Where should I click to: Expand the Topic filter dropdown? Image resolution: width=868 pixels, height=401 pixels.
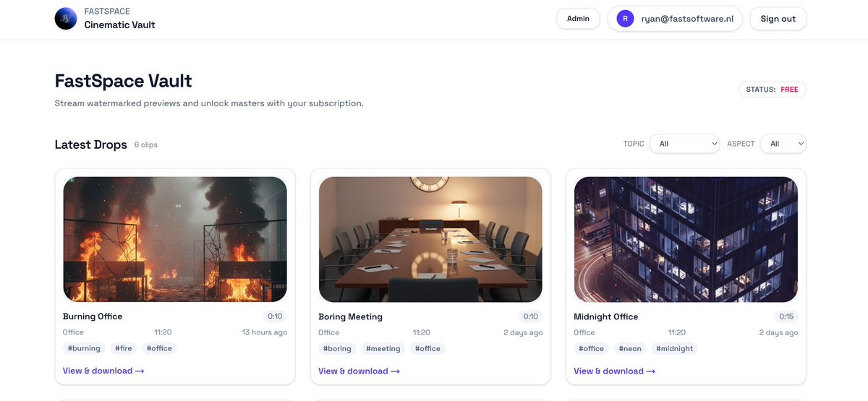(x=684, y=144)
